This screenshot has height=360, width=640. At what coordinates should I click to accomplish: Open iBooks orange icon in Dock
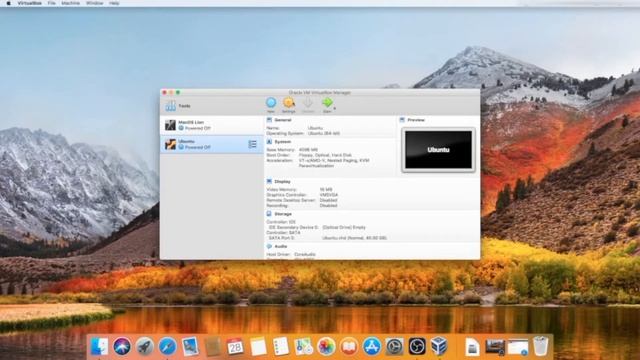tap(349, 347)
